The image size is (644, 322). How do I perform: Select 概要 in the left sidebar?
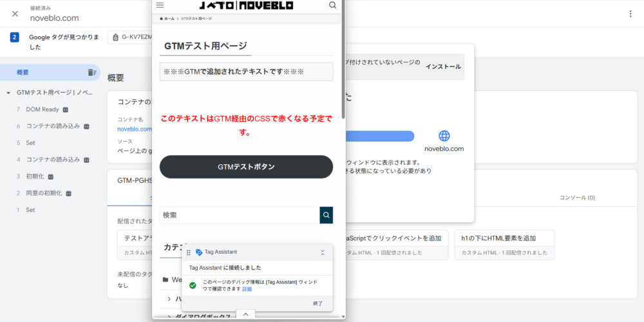point(23,73)
